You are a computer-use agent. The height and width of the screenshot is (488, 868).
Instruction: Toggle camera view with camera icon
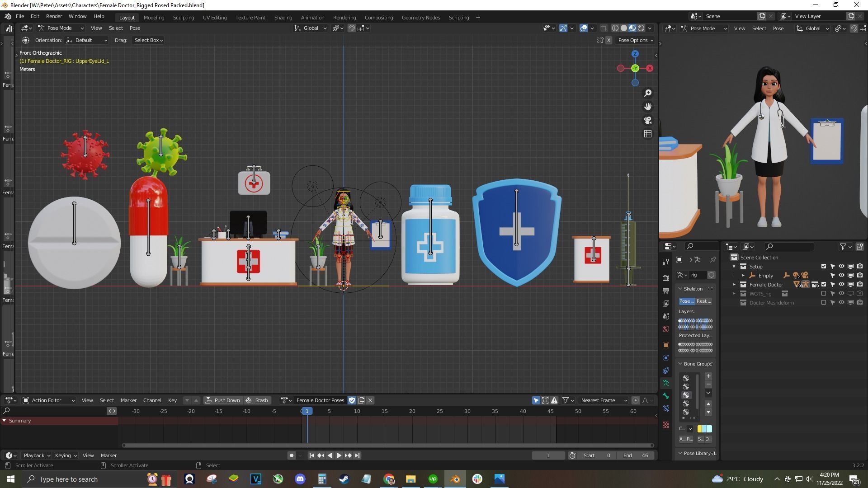tap(648, 120)
